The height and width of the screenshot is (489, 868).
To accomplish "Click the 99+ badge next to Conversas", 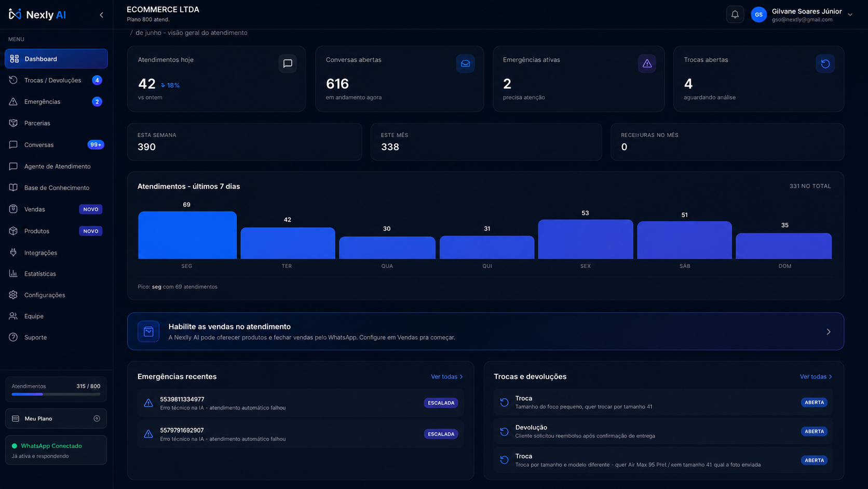I will 96,145.
